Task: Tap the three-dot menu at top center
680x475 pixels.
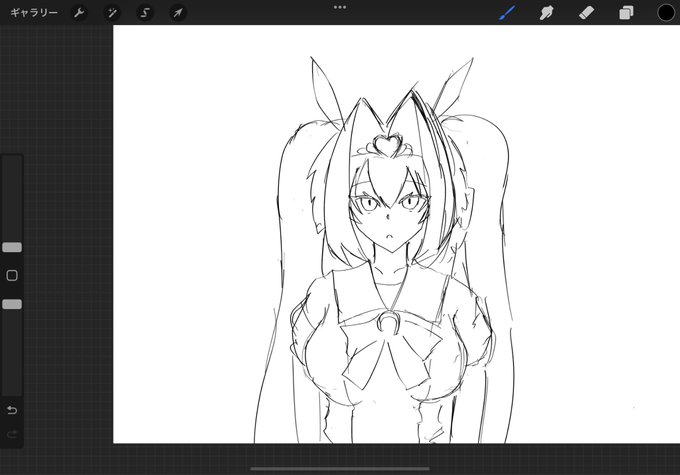Action: (340, 7)
